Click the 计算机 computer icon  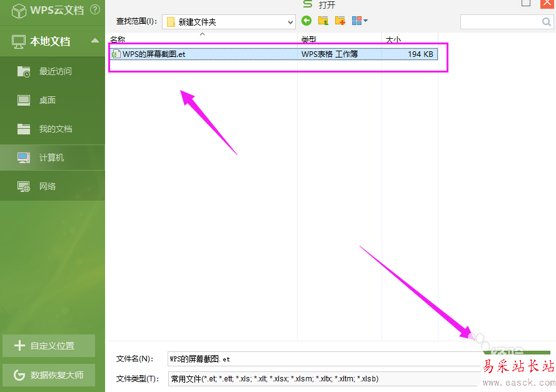pos(24,158)
